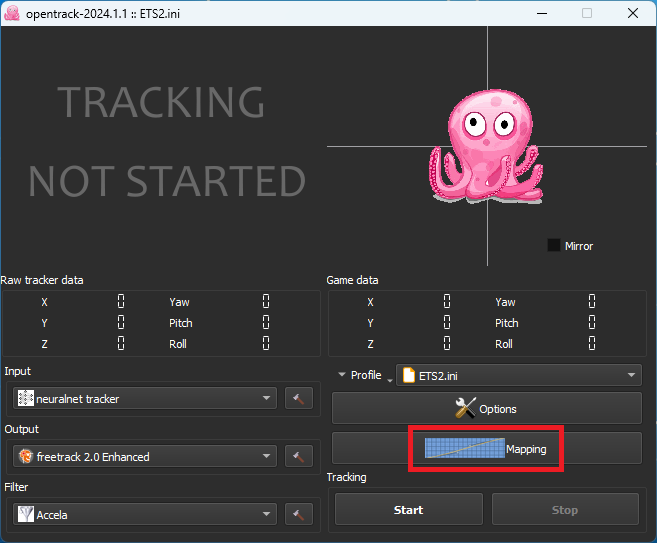Open neuralnet tracker settings hammer button
Screen dimensions: 657x543
click(299, 398)
